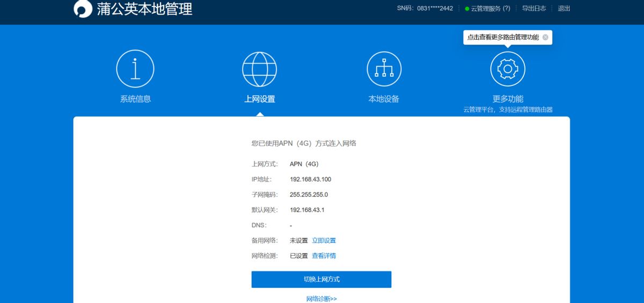This screenshot has width=644, height=303.
Task: Switch to the 本地设备 tab label
Action: click(384, 99)
